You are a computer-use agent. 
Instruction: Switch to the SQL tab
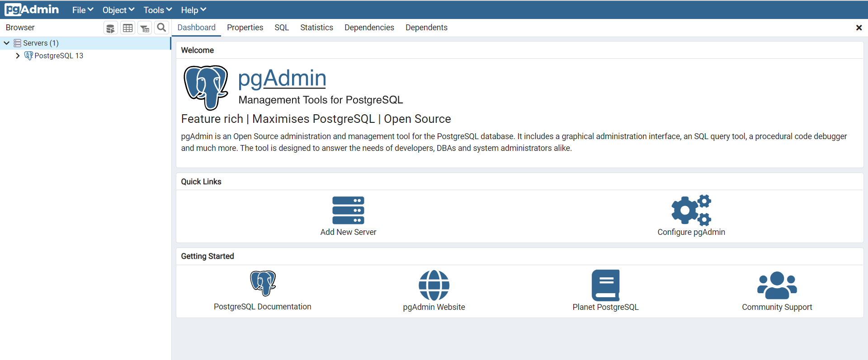click(282, 28)
